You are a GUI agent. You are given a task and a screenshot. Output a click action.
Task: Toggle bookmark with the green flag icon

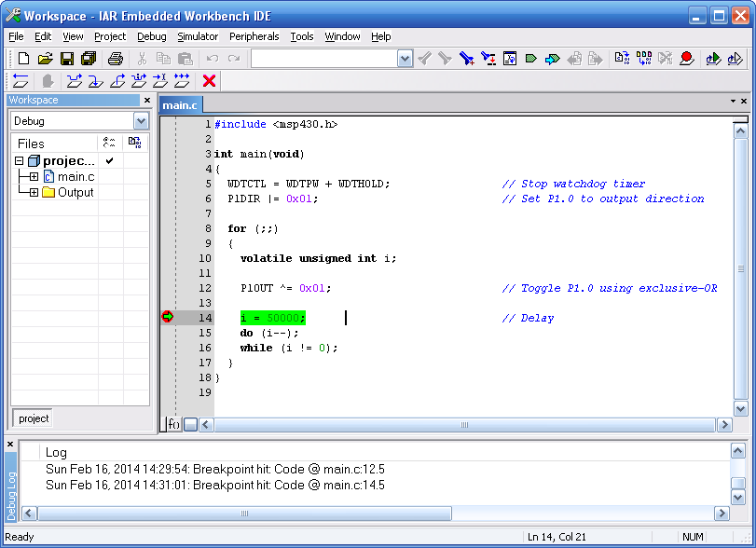pyautogui.click(x=531, y=59)
